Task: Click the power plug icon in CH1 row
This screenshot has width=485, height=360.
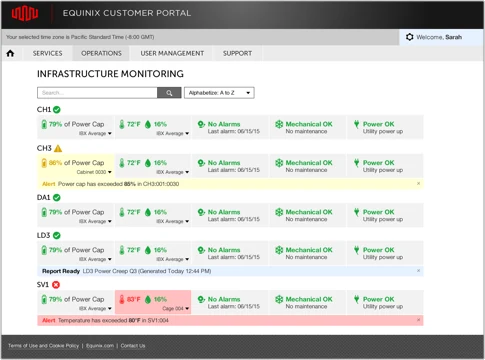Action: tap(356, 124)
